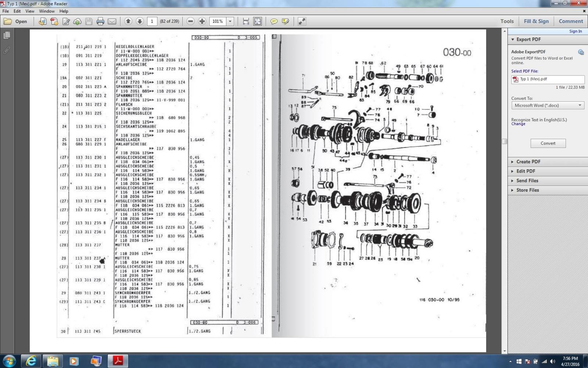Click Change recognition language link

[518, 124]
